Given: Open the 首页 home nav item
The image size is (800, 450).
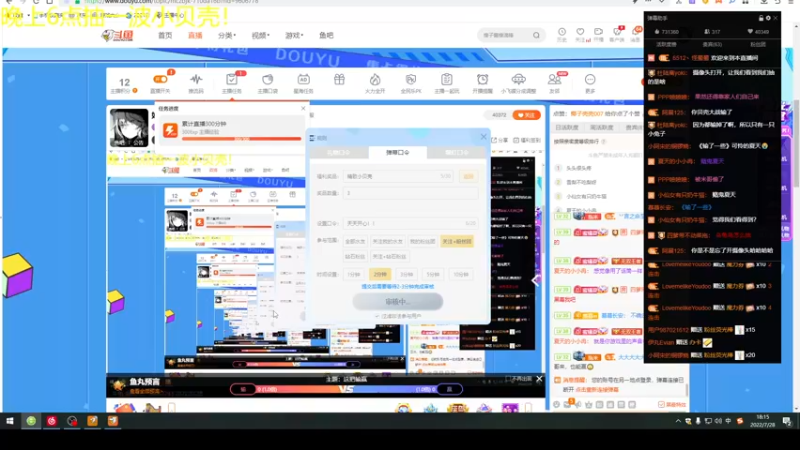Looking at the screenshot, I should (165, 35).
